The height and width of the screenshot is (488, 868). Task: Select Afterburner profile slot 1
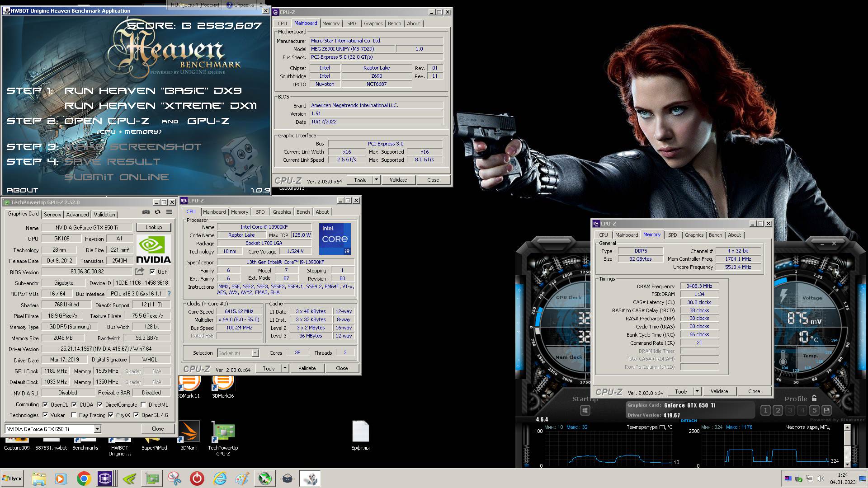click(x=765, y=410)
